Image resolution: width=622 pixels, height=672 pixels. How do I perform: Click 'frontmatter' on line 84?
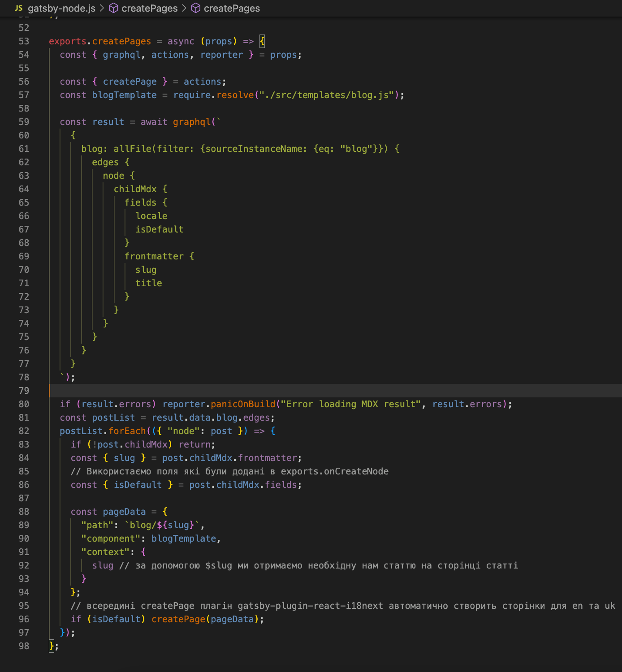coord(268,458)
